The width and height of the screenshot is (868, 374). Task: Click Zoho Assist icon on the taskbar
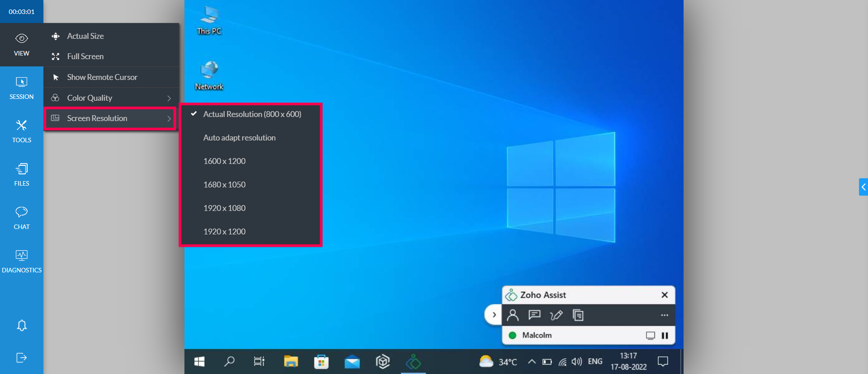click(413, 361)
